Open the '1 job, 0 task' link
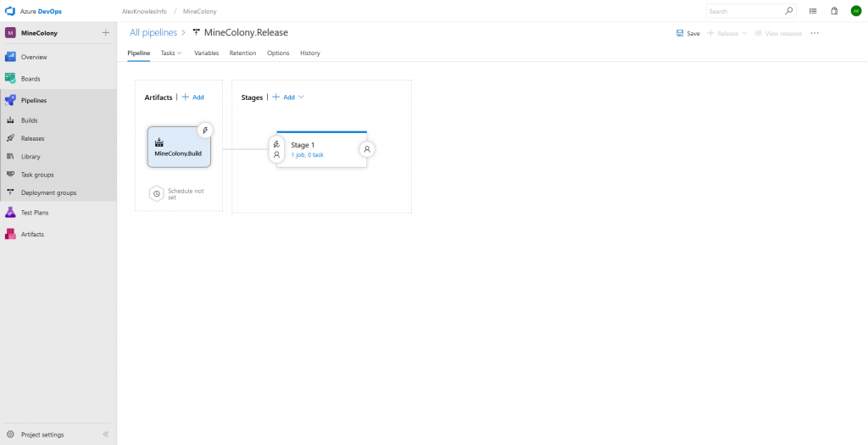Image resolution: width=868 pixels, height=445 pixels. point(307,155)
